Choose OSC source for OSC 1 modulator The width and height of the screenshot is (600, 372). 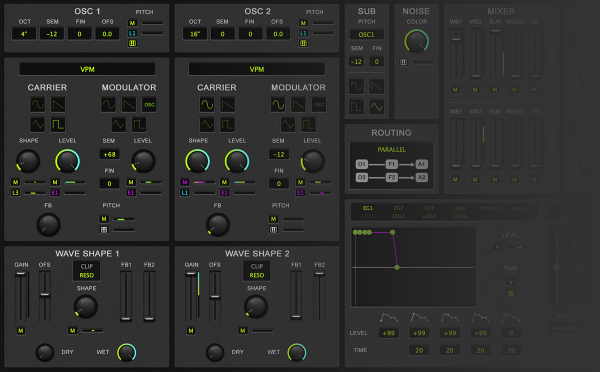pos(149,104)
